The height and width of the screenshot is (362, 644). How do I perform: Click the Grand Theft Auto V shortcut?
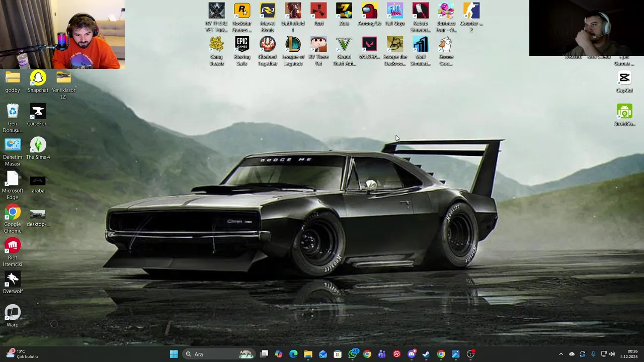(x=344, y=51)
